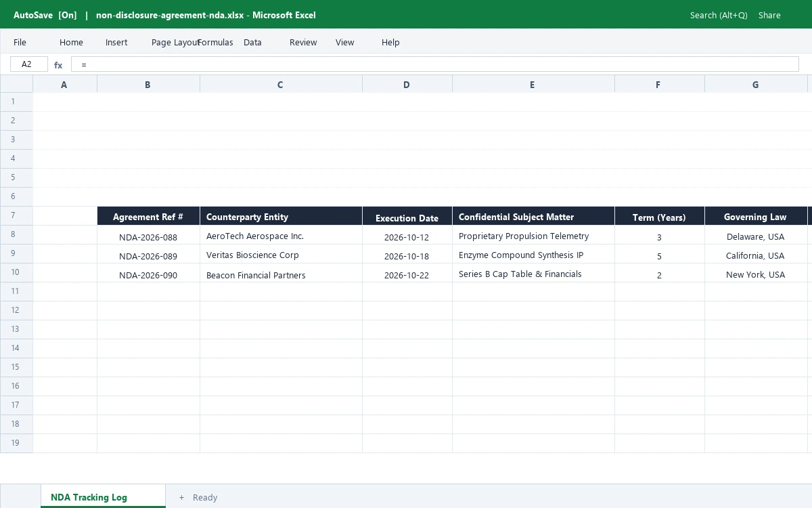This screenshot has height=508, width=812.
Task: Select the Beacon Financial Partners cell
Action: coord(281,273)
